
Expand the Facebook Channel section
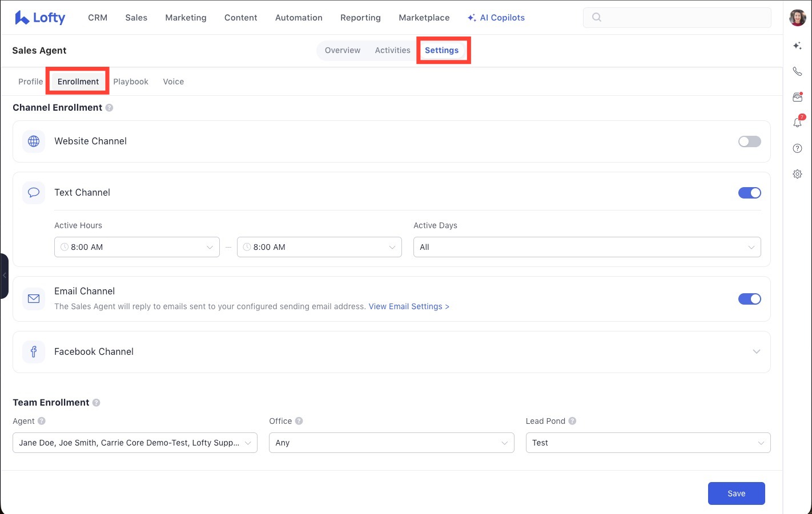[757, 351]
